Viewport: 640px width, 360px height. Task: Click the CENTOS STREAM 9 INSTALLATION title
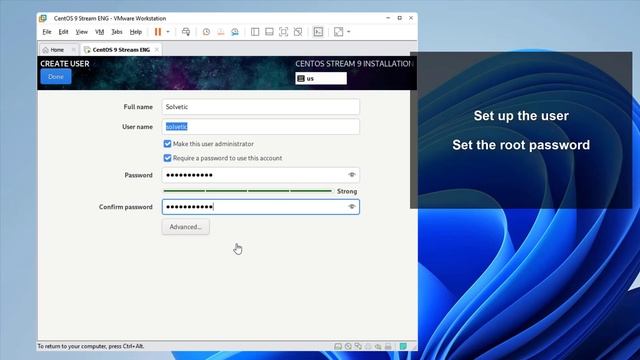(353, 64)
